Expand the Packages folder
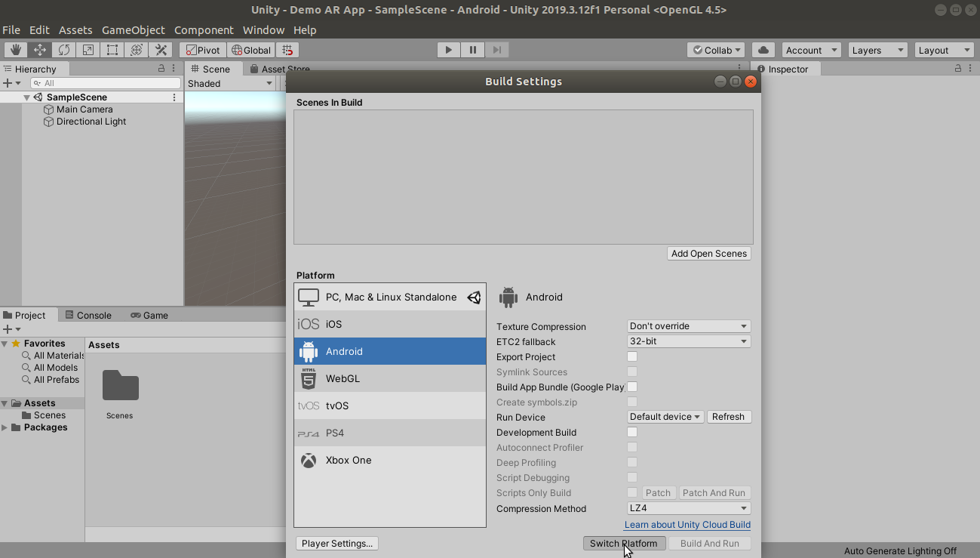Image resolution: width=980 pixels, height=558 pixels. (x=5, y=427)
